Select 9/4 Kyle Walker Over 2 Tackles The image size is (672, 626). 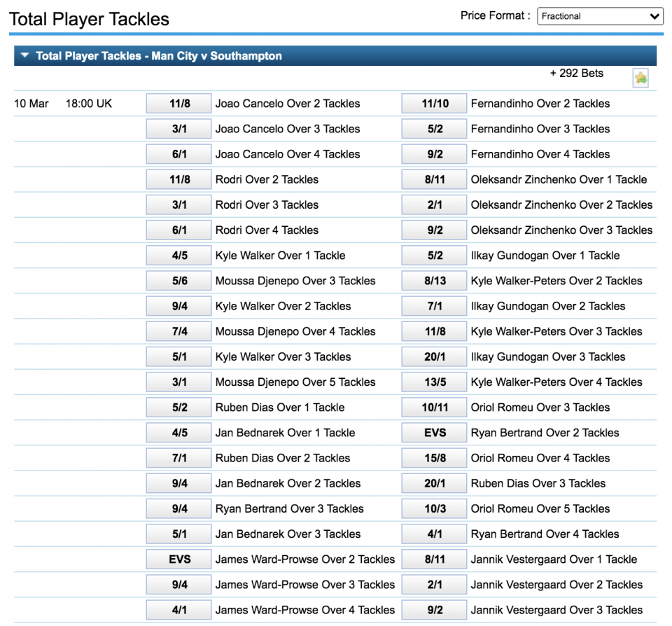point(178,306)
